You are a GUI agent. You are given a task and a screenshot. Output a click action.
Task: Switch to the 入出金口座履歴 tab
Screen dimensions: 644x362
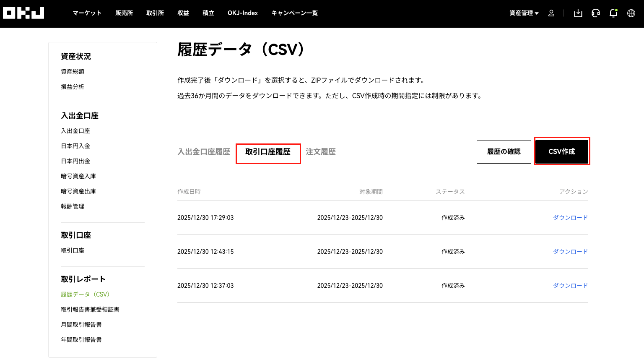[204, 152]
